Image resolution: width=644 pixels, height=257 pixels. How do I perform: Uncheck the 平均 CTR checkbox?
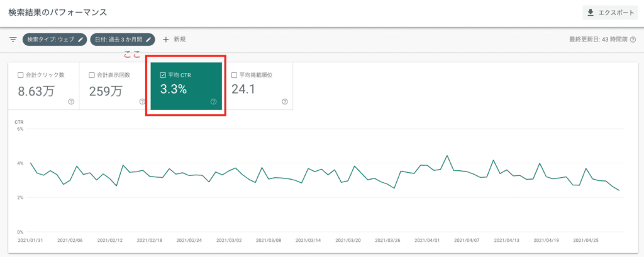tap(163, 75)
